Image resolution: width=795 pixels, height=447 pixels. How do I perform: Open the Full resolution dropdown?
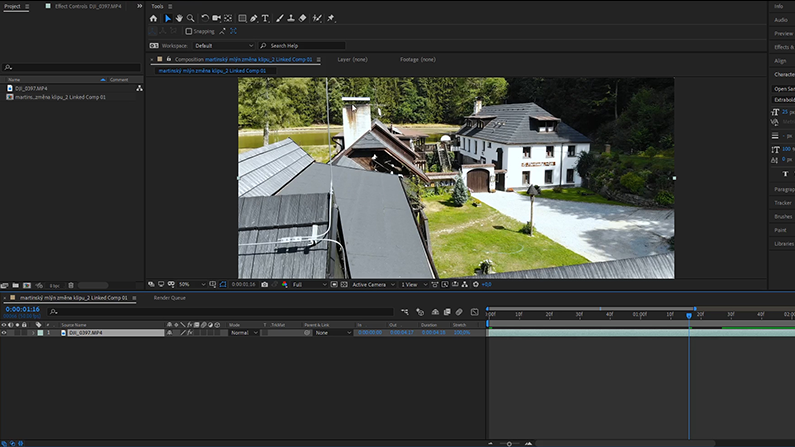309,285
